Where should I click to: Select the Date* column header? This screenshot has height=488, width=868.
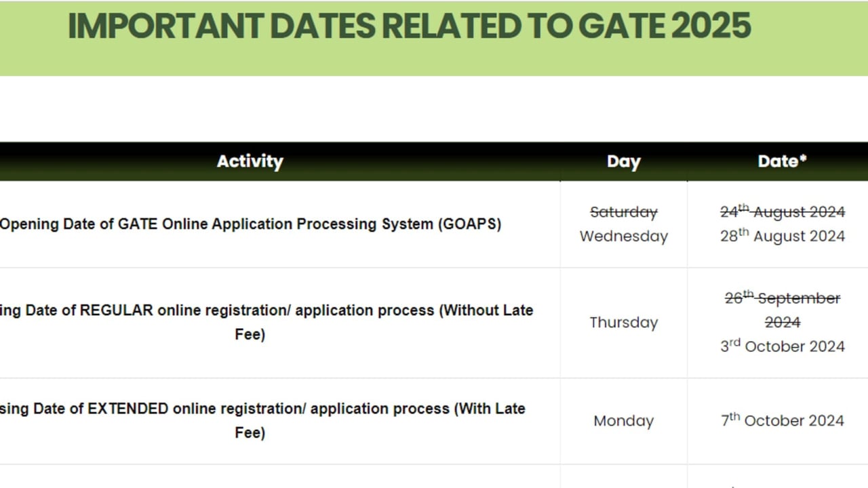tap(782, 161)
